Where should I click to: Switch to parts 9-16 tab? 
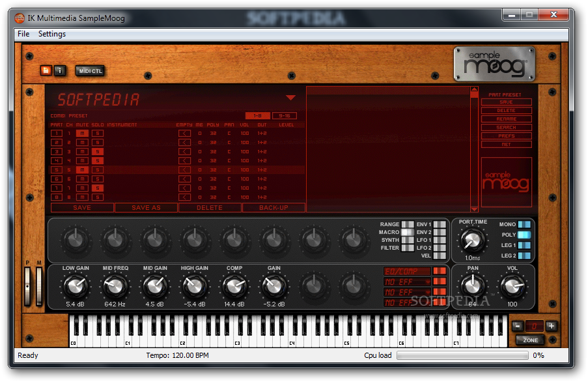click(285, 115)
